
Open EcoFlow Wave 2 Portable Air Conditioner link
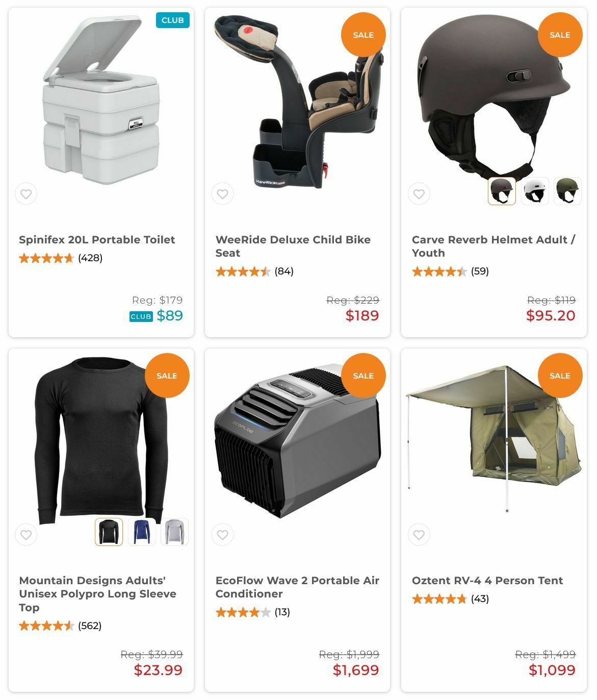pyautogui.click(x=297, y=587)
